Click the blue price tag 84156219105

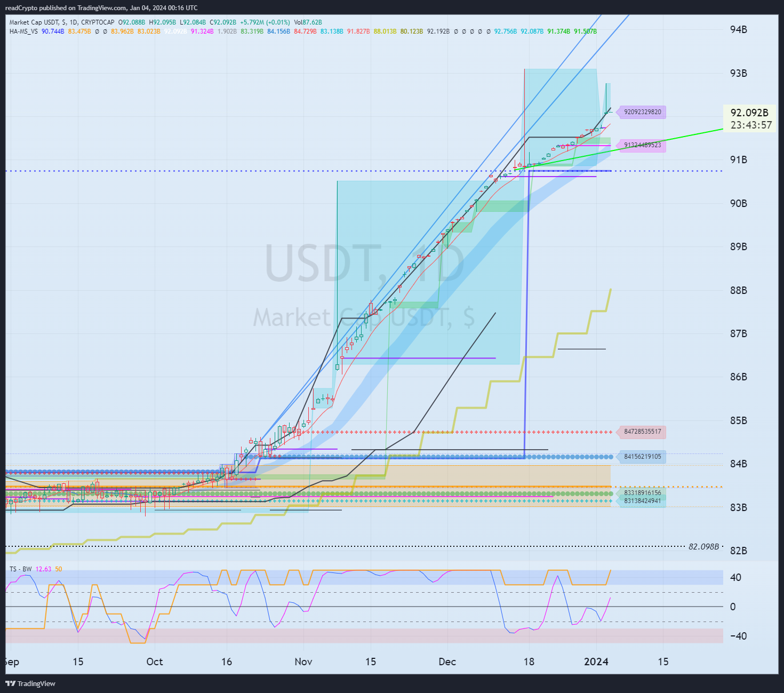tap(642, 457)
